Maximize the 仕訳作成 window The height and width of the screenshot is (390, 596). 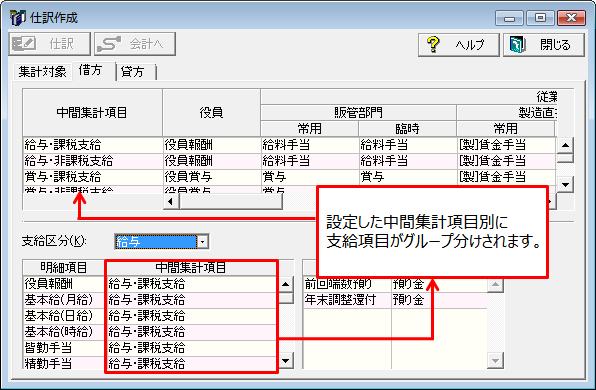click(x=540, y=18)
